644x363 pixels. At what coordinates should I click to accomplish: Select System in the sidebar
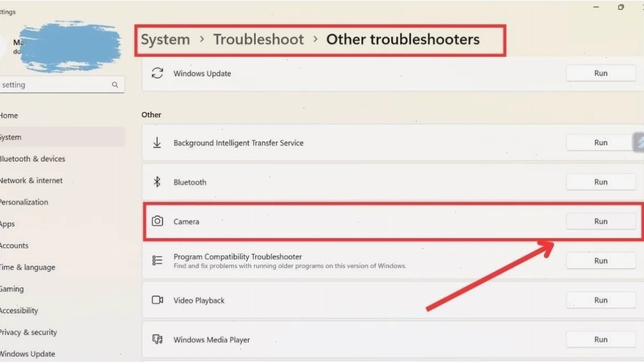tap(62, 137)
